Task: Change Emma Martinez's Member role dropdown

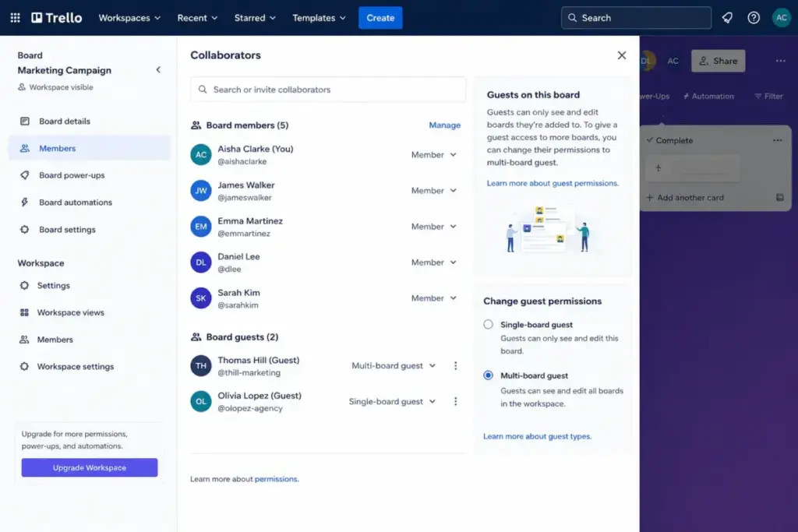Action: pyautogui.click(x=433, y=227)
